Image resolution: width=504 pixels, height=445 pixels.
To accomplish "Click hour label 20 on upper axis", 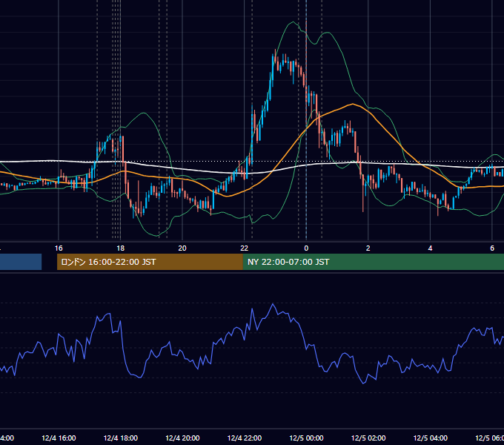I will 182,248.
